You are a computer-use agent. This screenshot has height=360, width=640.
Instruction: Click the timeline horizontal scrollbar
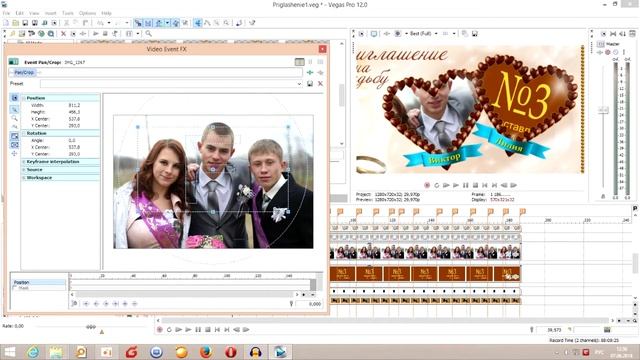[386, 320]
